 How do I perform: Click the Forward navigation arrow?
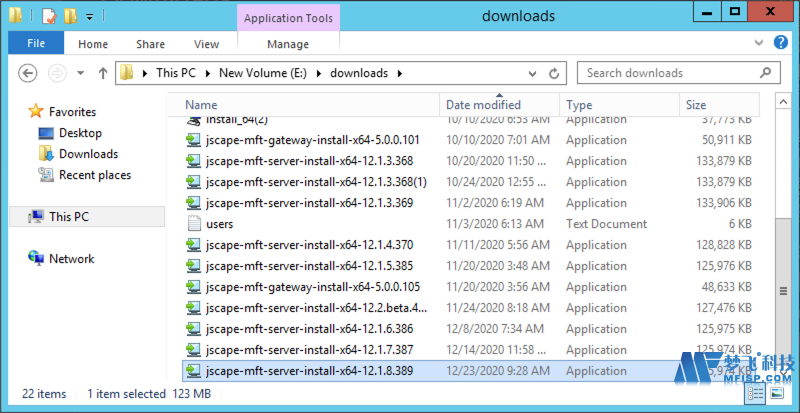[x=57, y=74]
